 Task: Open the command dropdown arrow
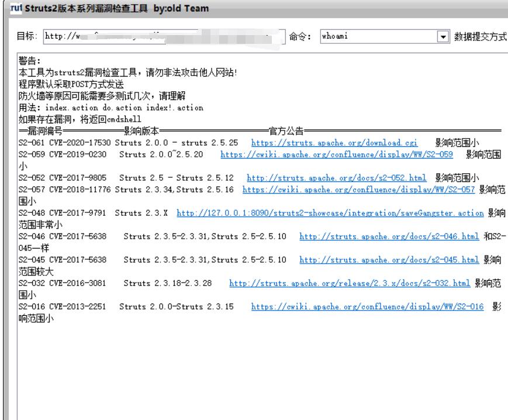point(443,37)
